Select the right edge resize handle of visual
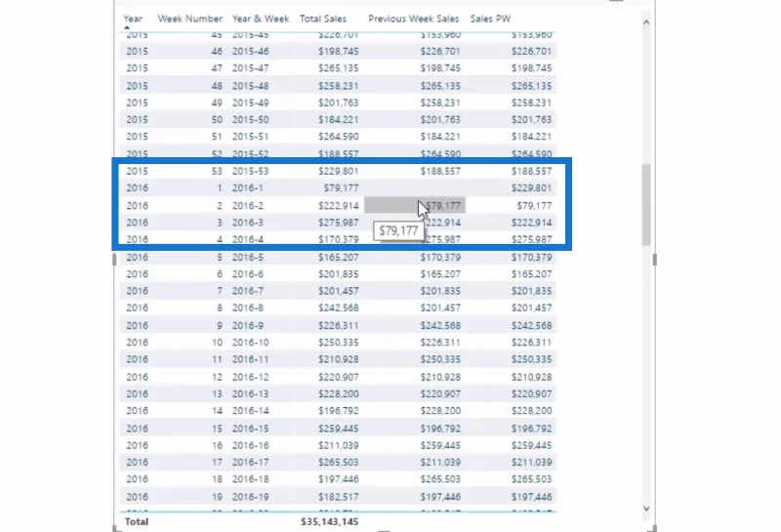The width and height of the screenshot is (781, 532). pyautogui.click(x=654, y=259)
